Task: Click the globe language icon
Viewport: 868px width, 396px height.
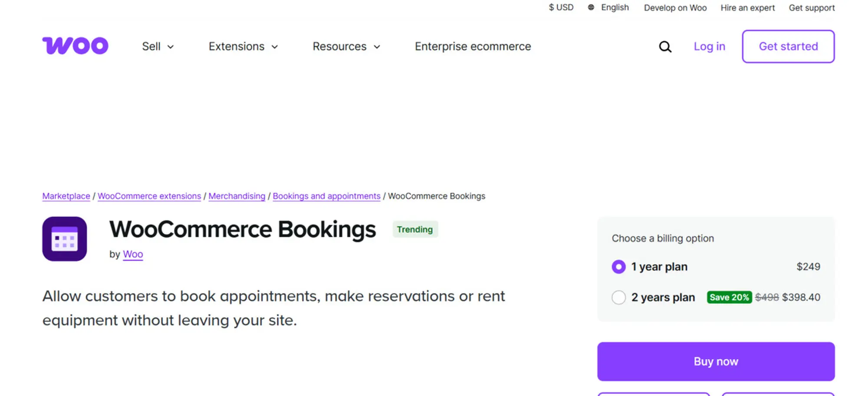Action: 591,7
